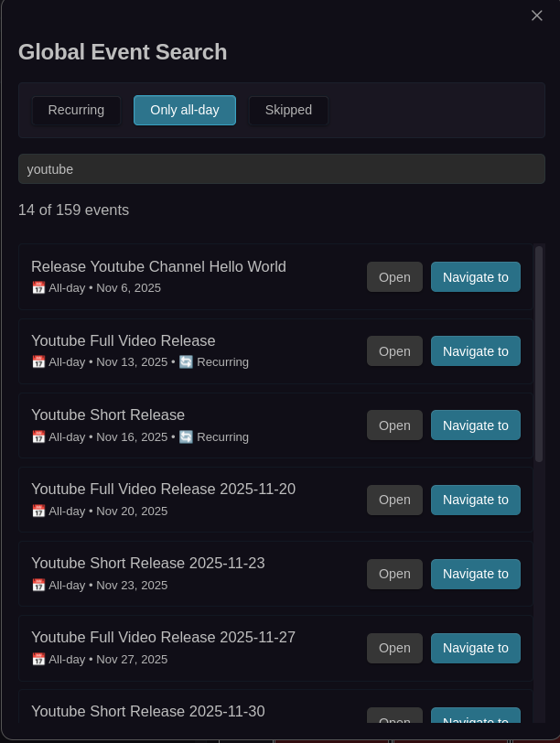The image size is (560, 743).
Task: Navigate to Release Youtube Channel Hello World
Action: (x=475, y=276)
